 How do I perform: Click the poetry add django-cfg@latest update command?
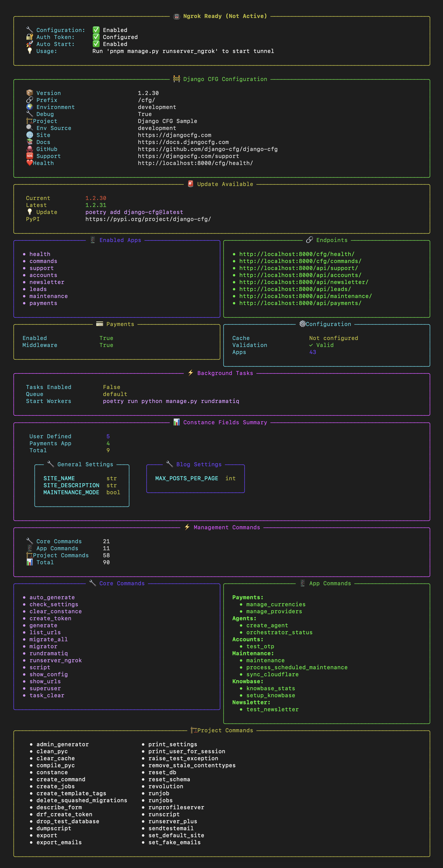click(134, 212)
